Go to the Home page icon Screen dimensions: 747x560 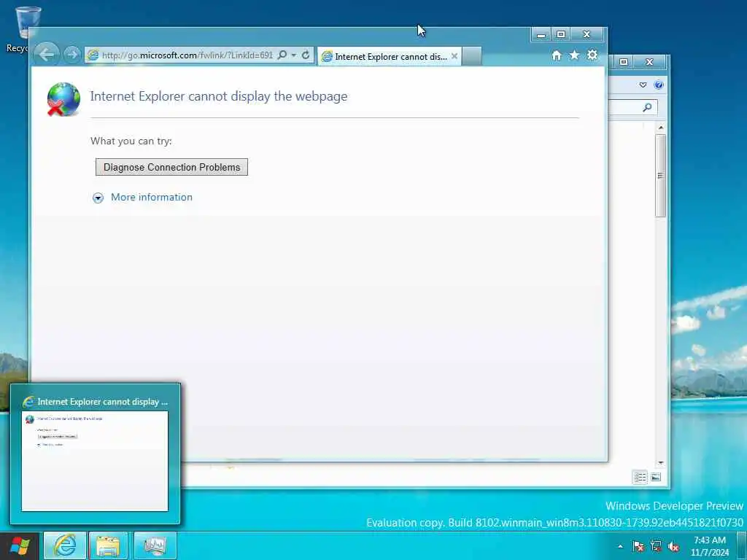[x=557, y=55]
